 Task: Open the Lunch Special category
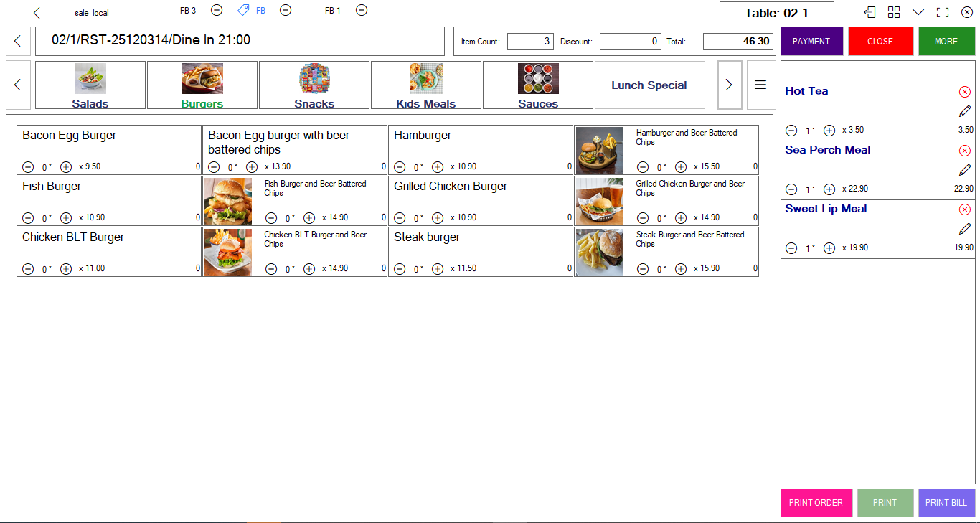[649, 84]
